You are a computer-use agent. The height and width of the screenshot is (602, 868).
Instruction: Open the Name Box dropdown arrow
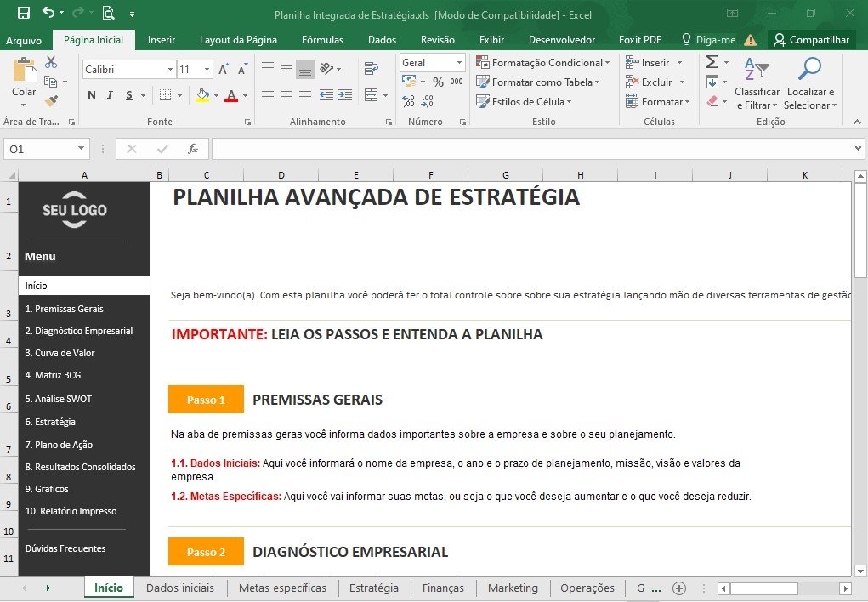(81, 149)
